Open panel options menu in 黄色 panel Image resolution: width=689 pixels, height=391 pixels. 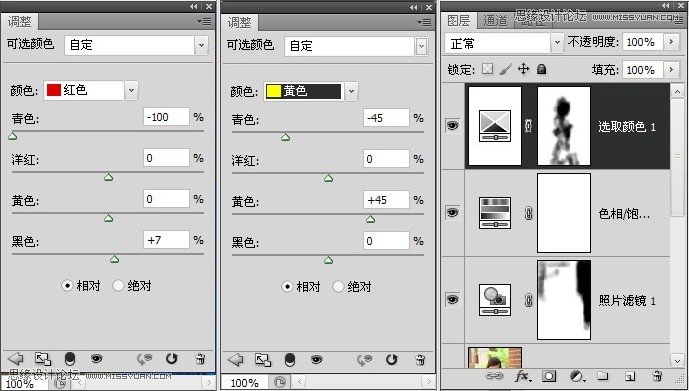coord(424,22)
